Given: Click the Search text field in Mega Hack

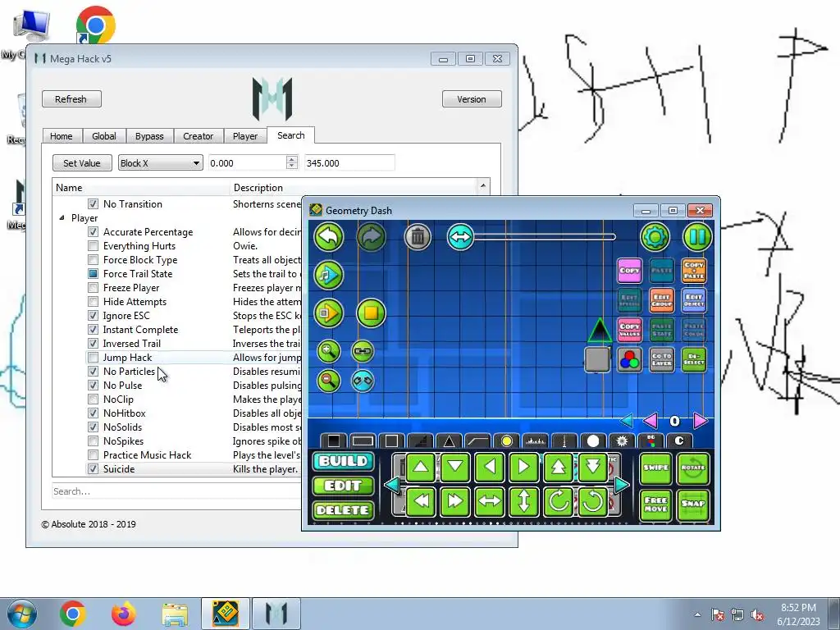Looking at the screenshot, I should 177,491.
